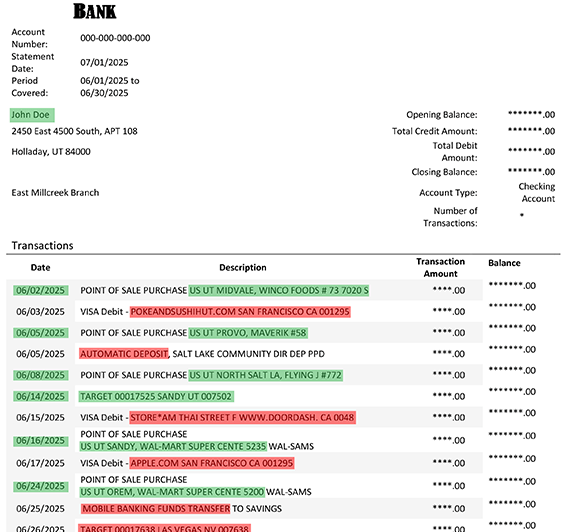Click Holladay, UT 84000 text

tap(51, 152)
